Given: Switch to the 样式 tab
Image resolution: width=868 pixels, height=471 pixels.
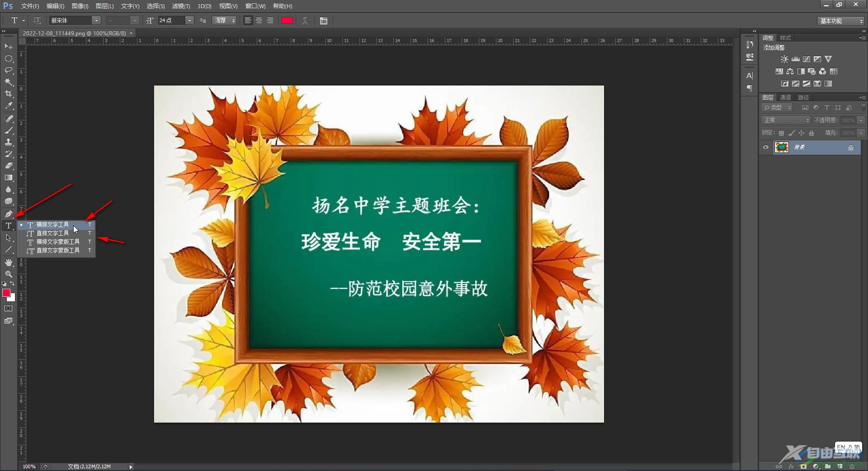Looking at the screenshot, I should click(785, 38).
